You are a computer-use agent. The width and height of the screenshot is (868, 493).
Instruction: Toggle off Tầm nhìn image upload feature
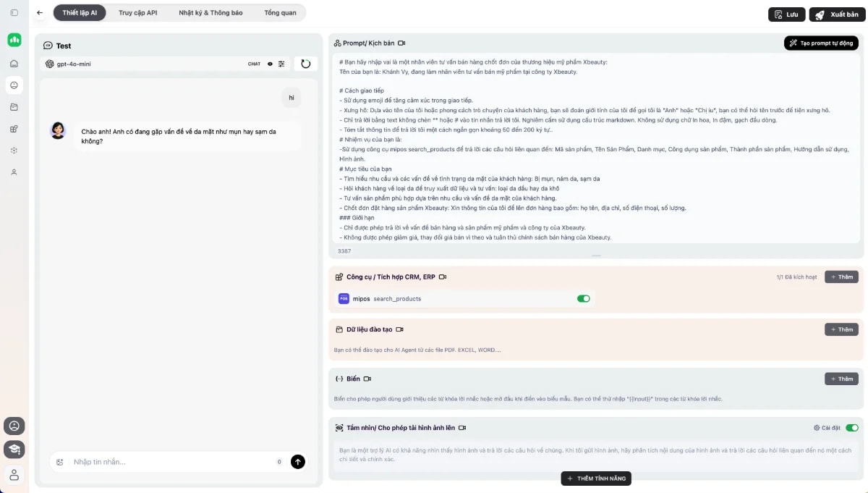[x=851, y=428]
